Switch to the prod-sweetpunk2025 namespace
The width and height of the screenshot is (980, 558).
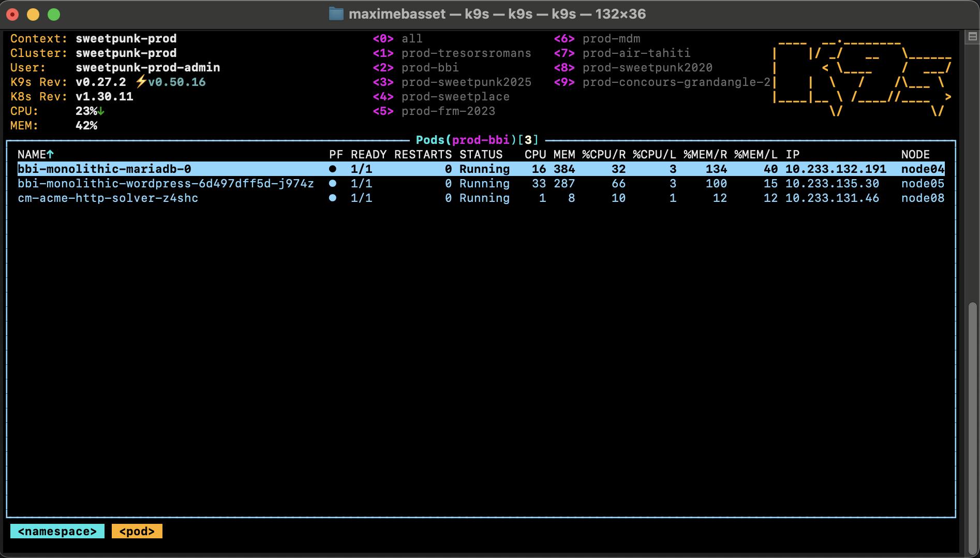coord(466,82)
